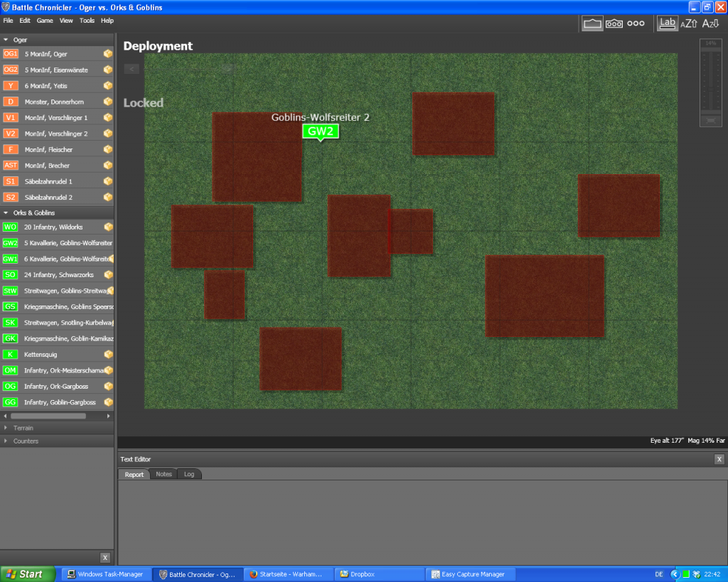Click the sort descending AZ icon
Viewport: 728px width, 582px height.
tap(710, 23)
